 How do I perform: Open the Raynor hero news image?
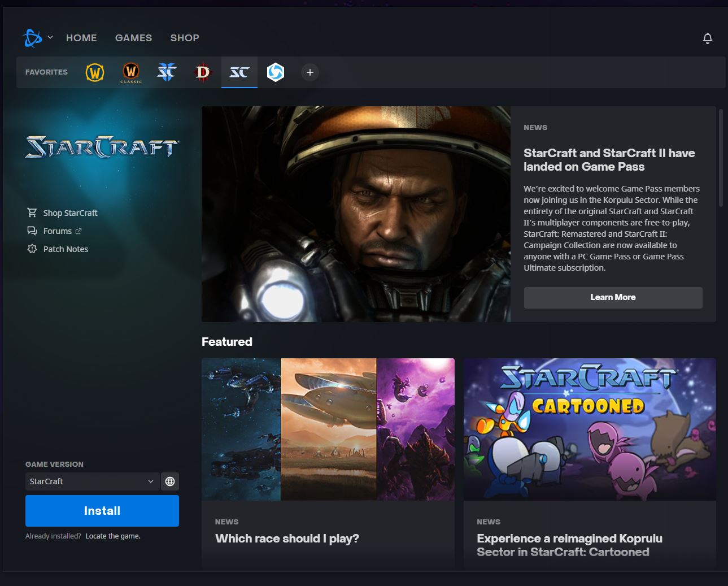pos(356,214)
